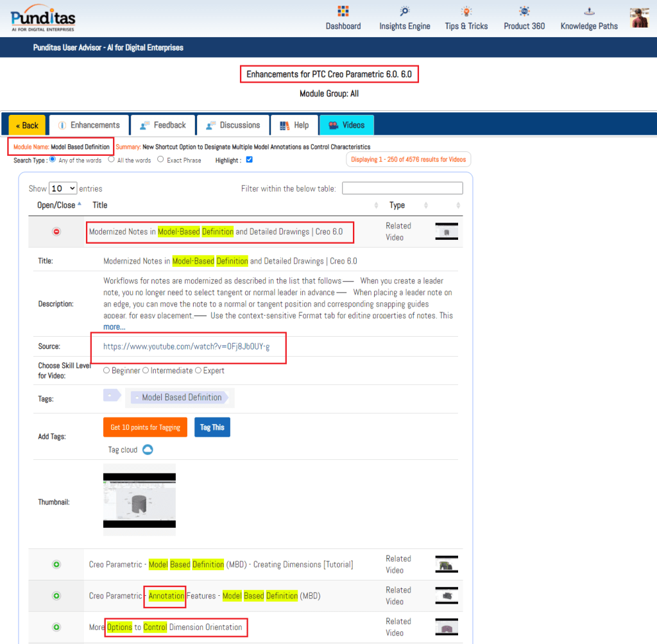Open the Knowledge Paths icon
Viewport: 657px width, 644px height.
(588, 12)
